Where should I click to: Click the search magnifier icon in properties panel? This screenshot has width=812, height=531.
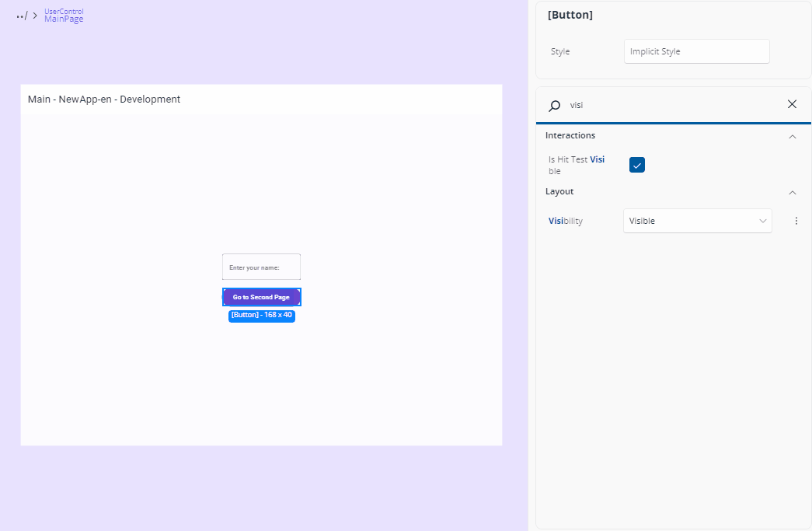click(554, 105)
